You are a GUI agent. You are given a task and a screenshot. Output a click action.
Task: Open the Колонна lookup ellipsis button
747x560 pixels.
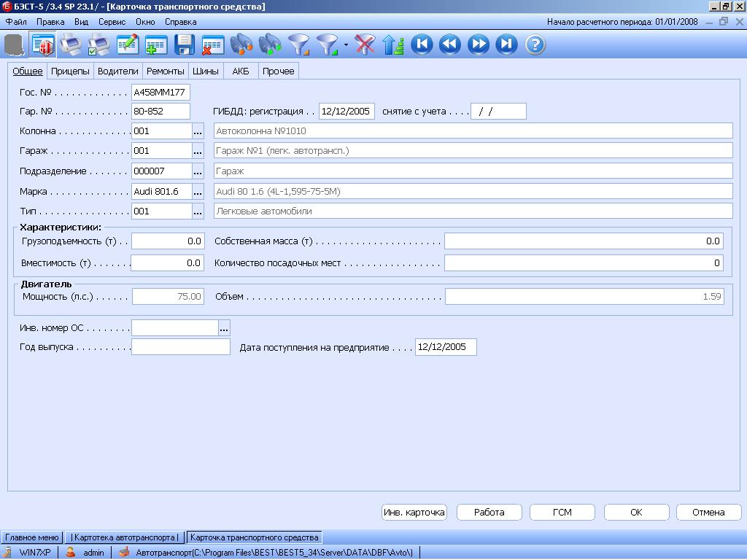[x=198, y=131]
